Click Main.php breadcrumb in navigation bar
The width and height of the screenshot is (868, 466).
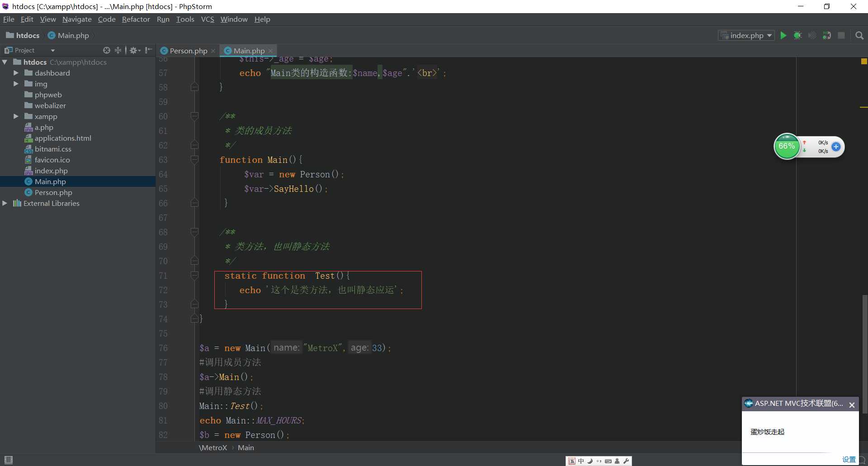tap(68, 35)
